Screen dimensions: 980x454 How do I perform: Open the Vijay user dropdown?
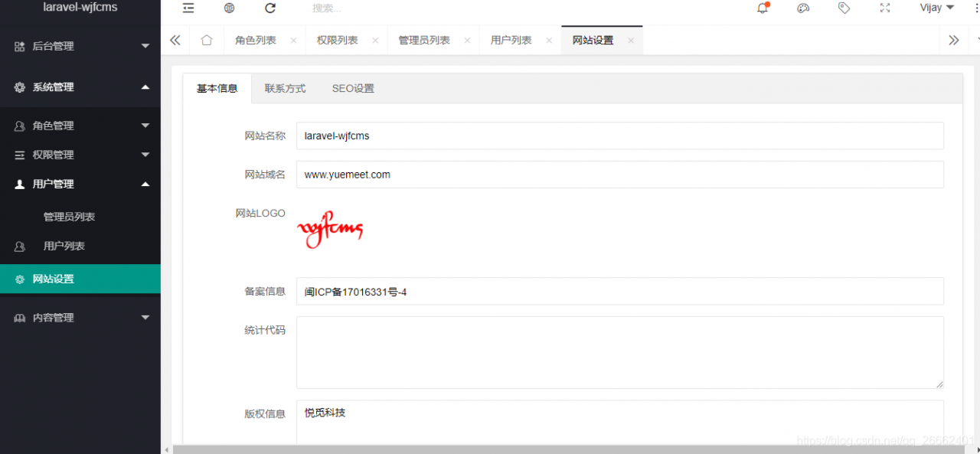tap(935, 8)
